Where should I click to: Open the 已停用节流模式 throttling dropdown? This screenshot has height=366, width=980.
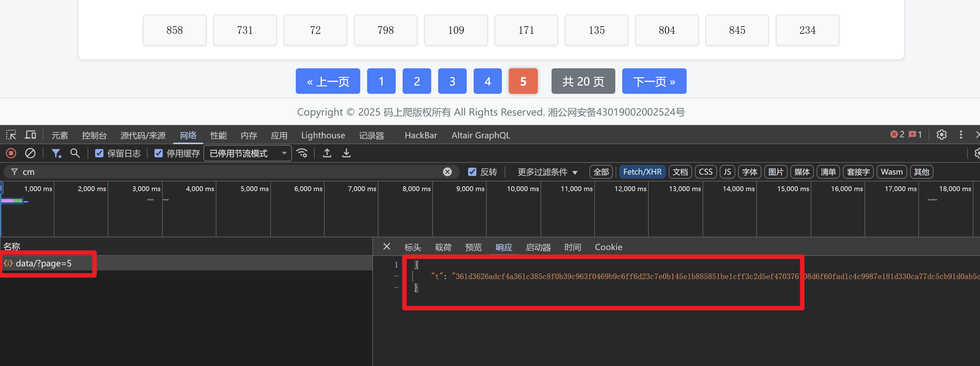click(247, 153)
